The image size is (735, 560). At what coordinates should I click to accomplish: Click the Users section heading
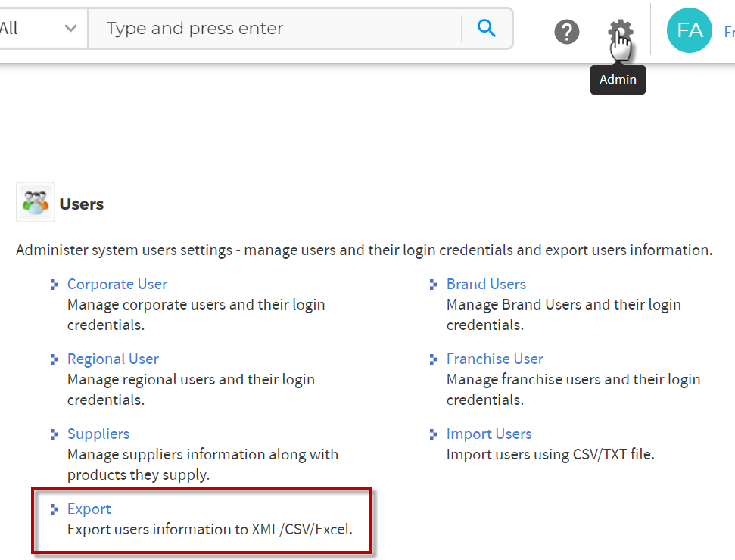pos(82,204)
